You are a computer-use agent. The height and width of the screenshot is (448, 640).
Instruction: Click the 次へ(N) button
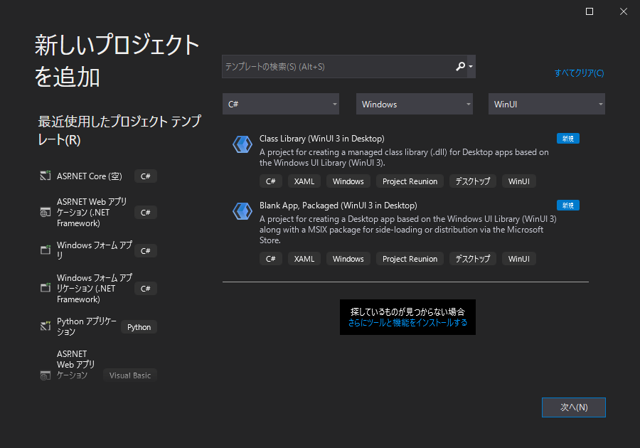573,407
